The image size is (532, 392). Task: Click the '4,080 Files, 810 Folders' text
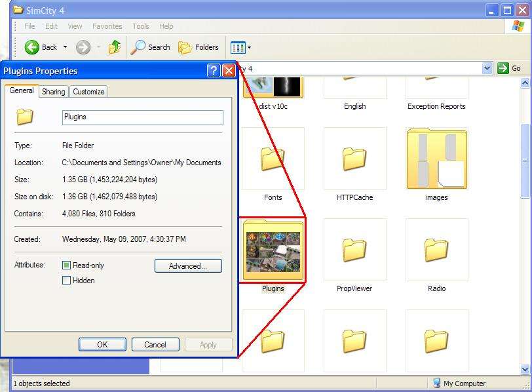(99, 214)
